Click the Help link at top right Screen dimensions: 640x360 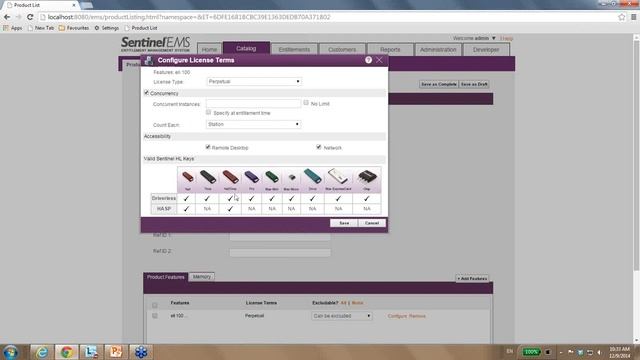pyautogui.click(x=506, y=38)
